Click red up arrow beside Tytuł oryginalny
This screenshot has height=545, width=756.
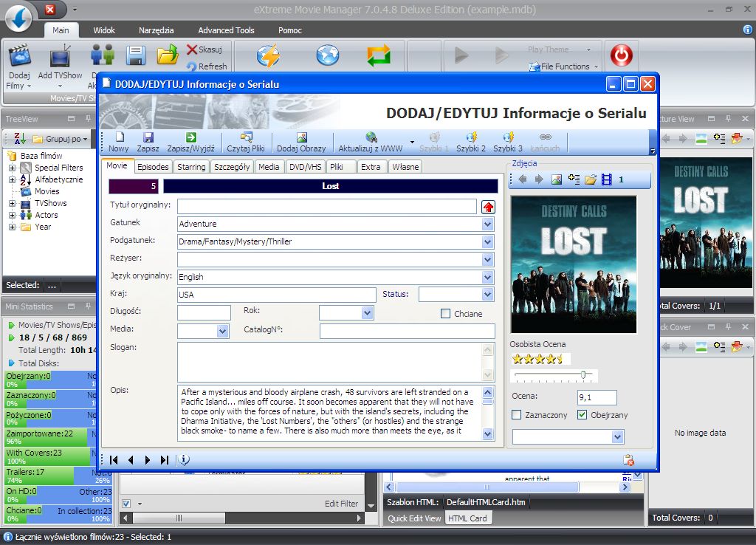click(489, 208)
